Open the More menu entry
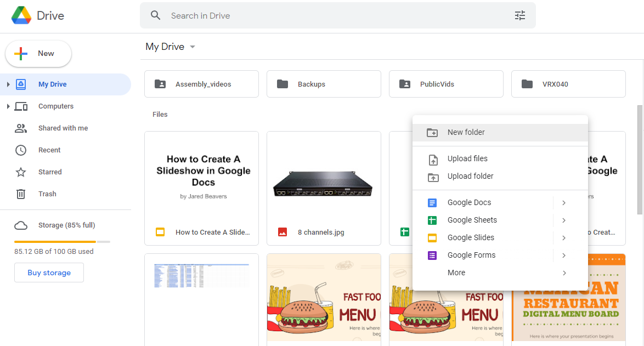 [x=500, y=273]
